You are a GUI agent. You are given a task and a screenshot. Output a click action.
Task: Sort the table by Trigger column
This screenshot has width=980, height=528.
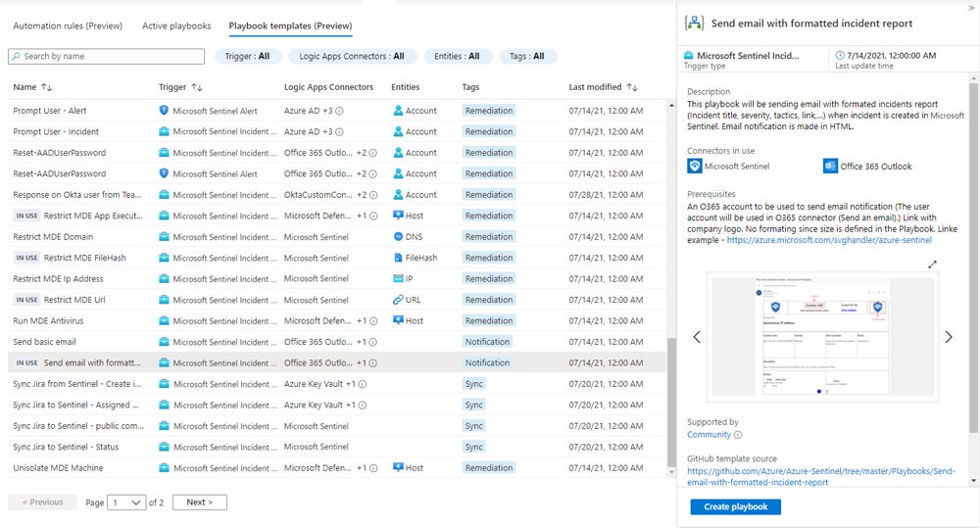point(196,87)
